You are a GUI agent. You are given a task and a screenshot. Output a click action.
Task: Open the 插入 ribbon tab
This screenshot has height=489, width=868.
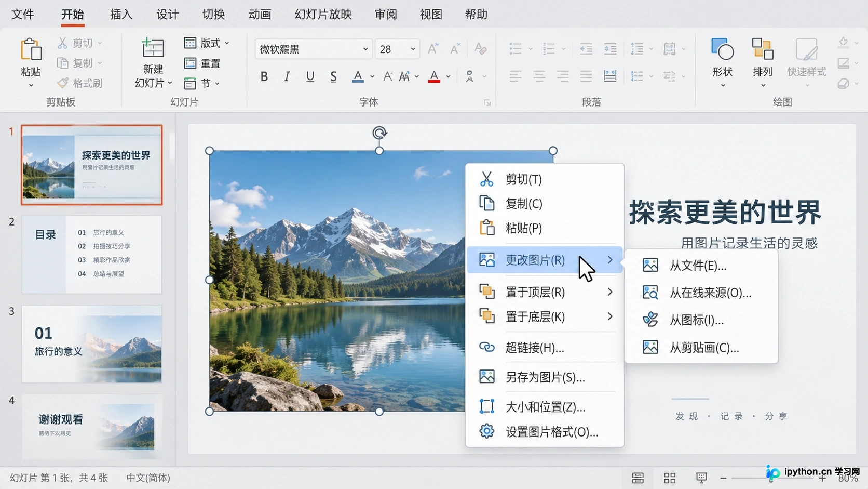tap(121, 15)
